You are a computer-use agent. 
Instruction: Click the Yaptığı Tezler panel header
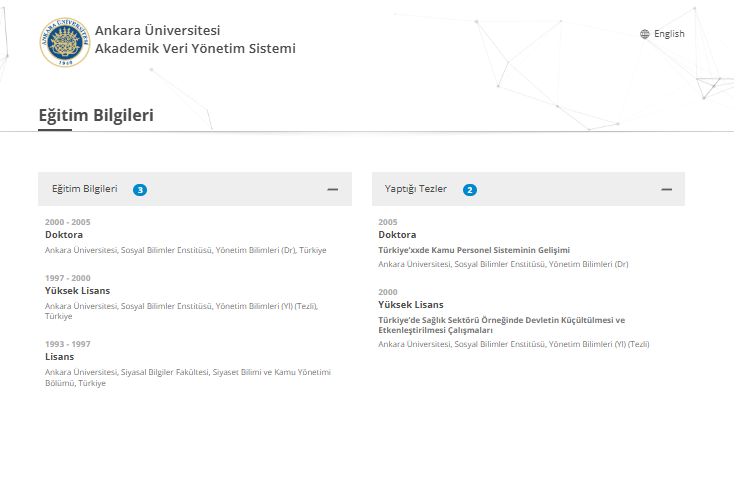click(x=528, y=189)
